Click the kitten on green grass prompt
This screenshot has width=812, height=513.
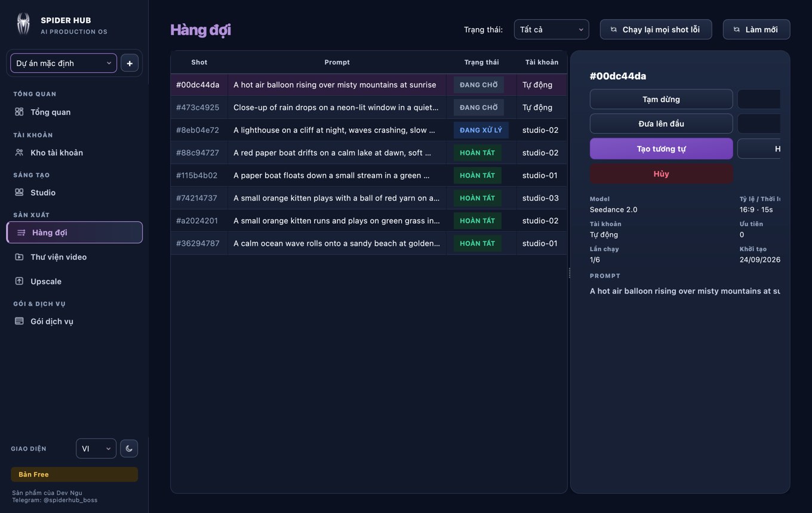(x=337, y=221)
